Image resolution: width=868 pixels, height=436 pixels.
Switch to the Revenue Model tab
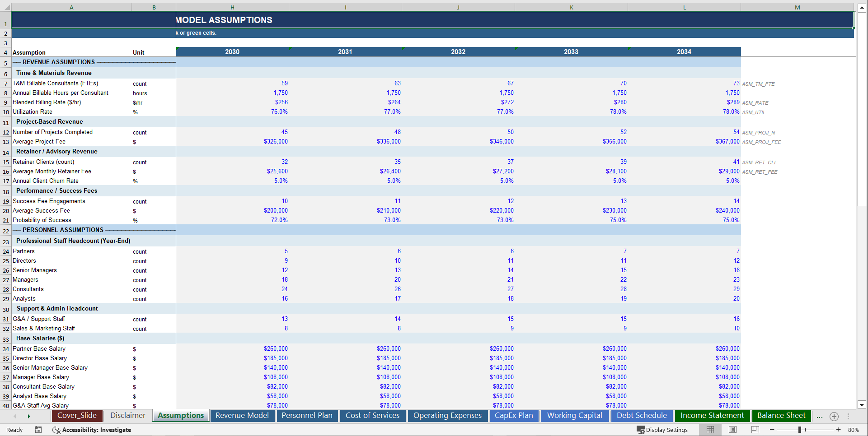coord(242,416)
